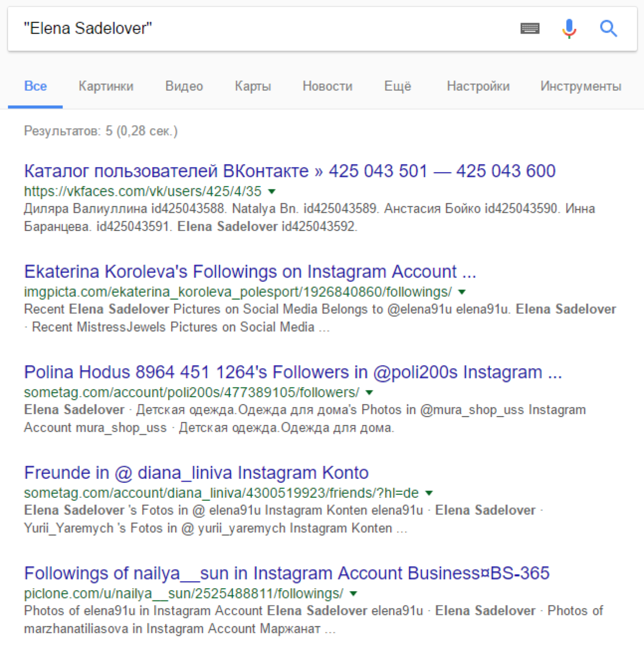Switch to the Видео tab
Image resolution: width=644 pixels, height=652 pixels.
point(184,86)
